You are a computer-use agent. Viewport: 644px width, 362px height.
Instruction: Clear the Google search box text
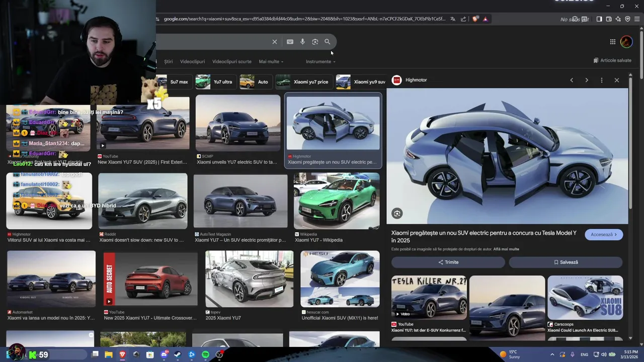click(x=275, y=42)
